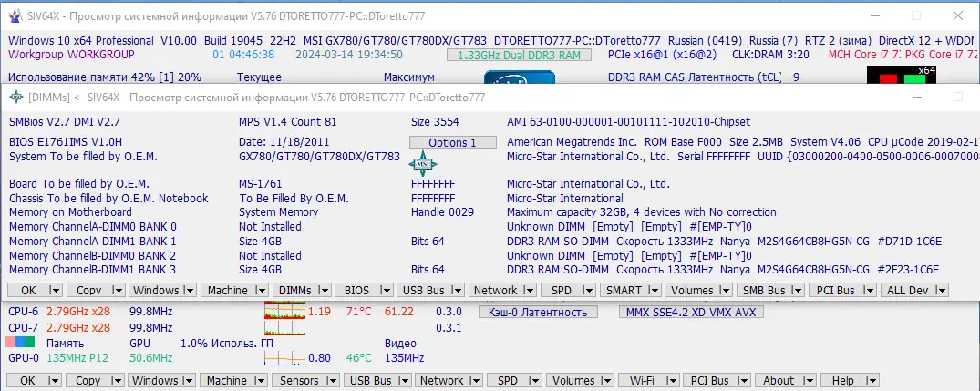This screenshot has width=980, height=391.
Task: Click the x64 red-green indicator graphic
Action: [x=902, y=75]
